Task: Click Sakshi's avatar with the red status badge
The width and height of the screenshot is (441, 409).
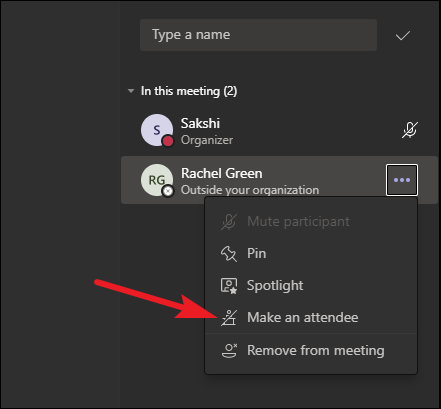Action: (x=157, y=130)
